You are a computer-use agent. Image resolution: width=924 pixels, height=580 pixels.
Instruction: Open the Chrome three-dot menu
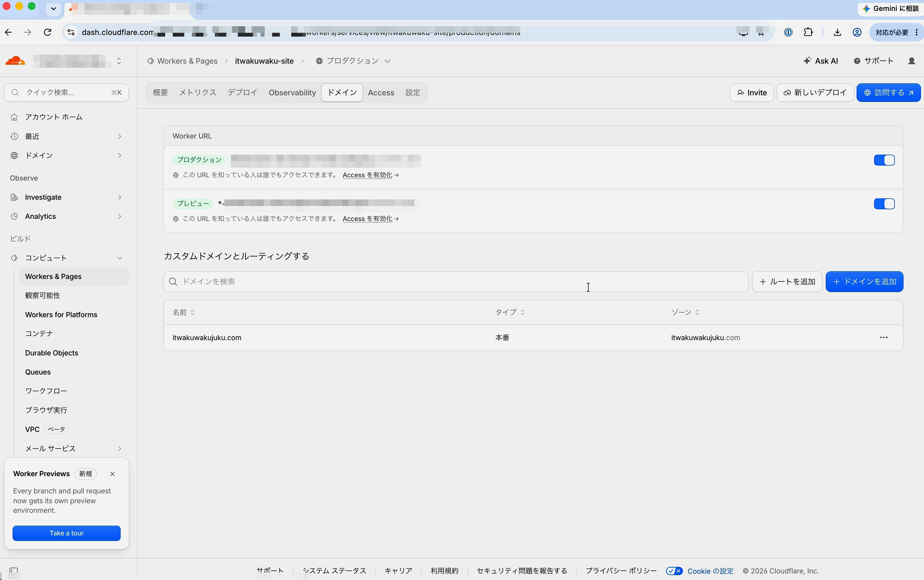pyautogui.click(x=916, y=32)
